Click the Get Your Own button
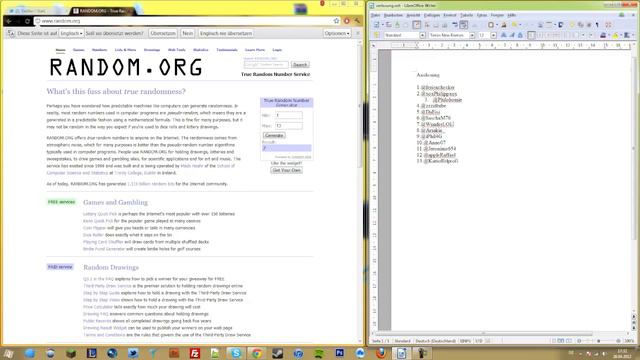The image size is (640, 360). point(286,170)
